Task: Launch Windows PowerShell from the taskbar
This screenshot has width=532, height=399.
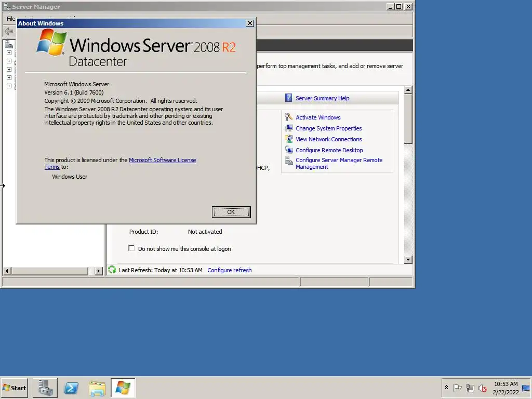Action: click(x=71, y=388)
